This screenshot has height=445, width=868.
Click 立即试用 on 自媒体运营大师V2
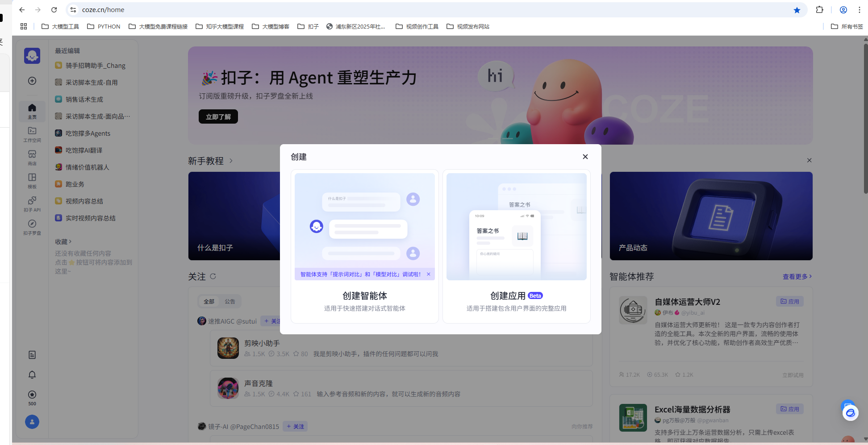793,375
